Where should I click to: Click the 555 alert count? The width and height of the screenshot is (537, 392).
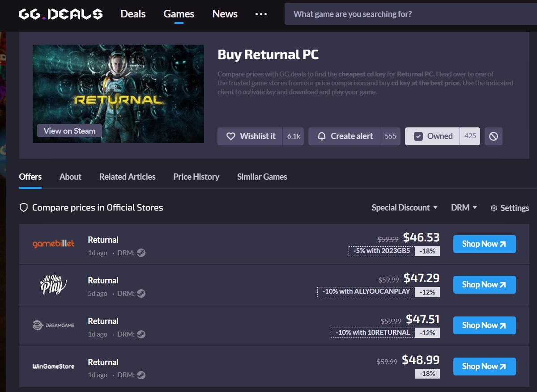click(391, 136)
